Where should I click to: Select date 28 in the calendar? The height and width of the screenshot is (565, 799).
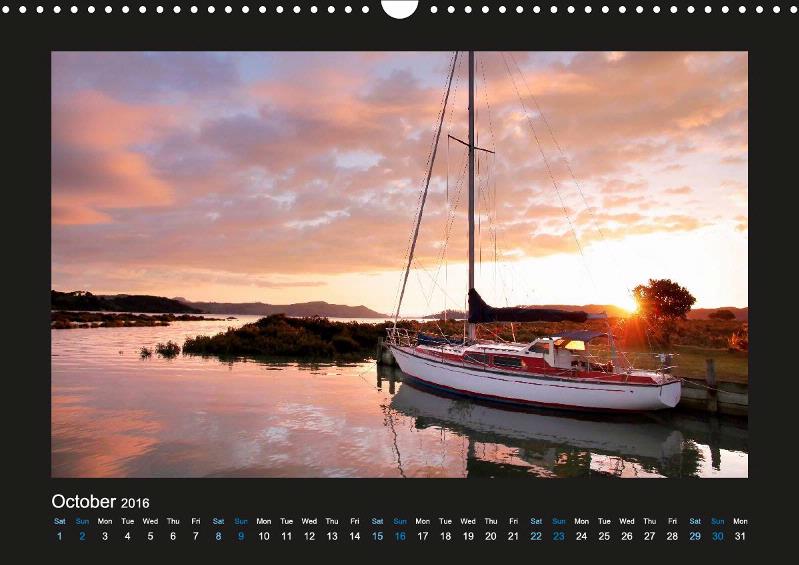[x=672, y=536]
